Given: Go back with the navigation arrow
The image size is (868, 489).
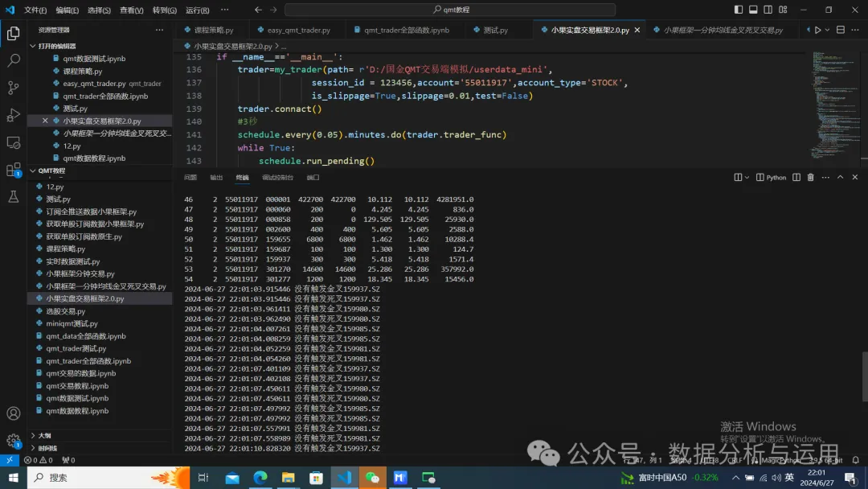Looking at the screenshot, I should click(258, 10).
